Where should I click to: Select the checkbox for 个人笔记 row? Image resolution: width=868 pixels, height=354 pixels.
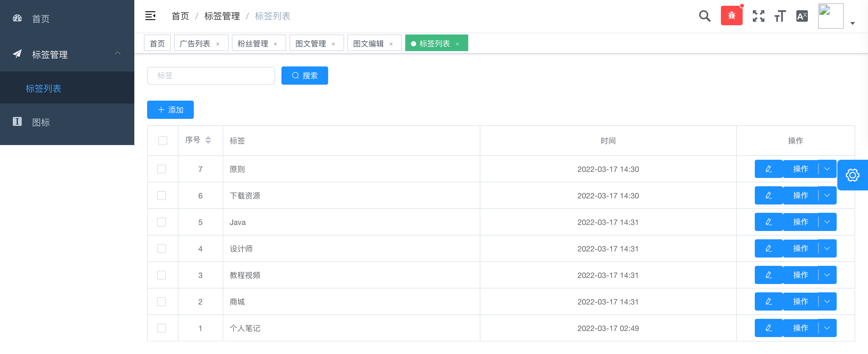[x=162, y=328]
